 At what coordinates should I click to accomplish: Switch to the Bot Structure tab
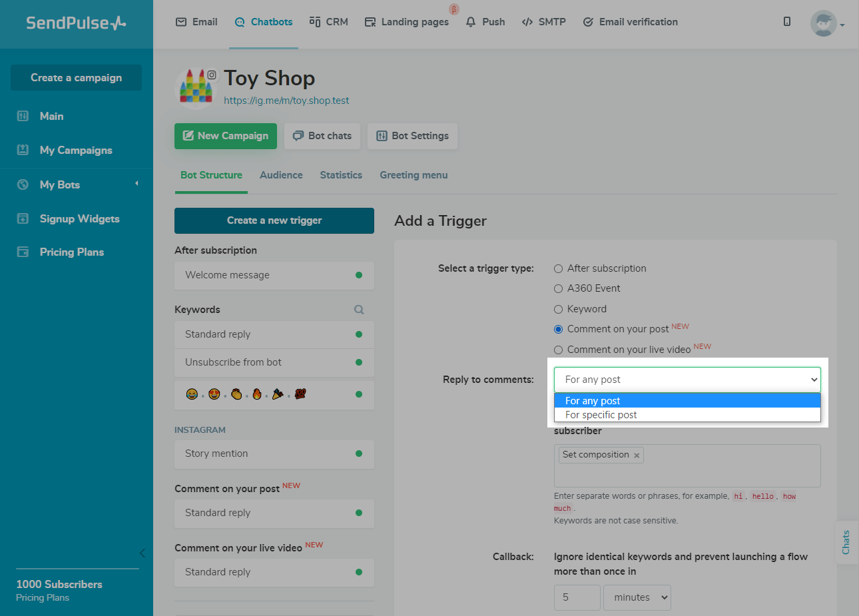pyautogui.click(x=211, y=175)
